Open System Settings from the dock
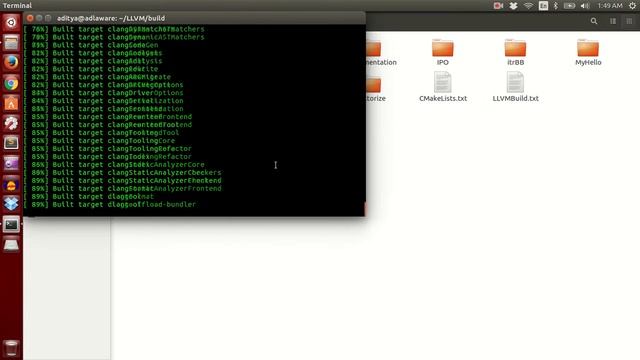 click(x=11, y=123)
